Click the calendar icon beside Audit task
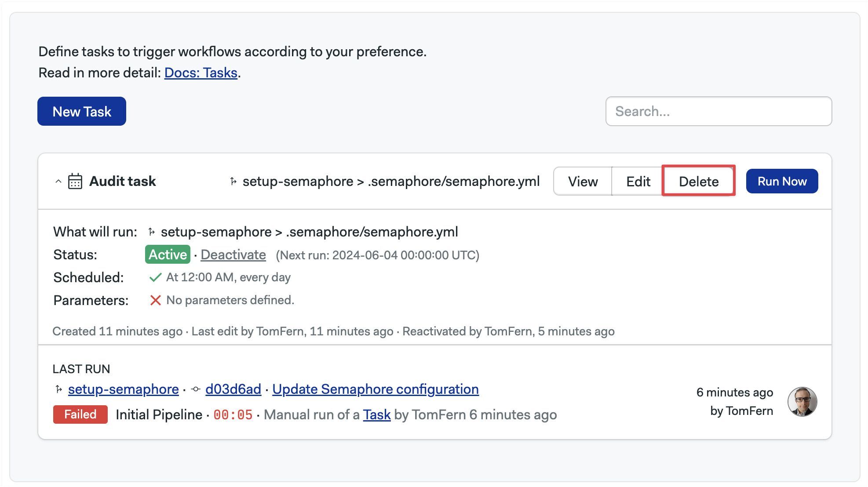Image resolution: width=868 pixels, height=487 pixels. click(x=75, y=181)
